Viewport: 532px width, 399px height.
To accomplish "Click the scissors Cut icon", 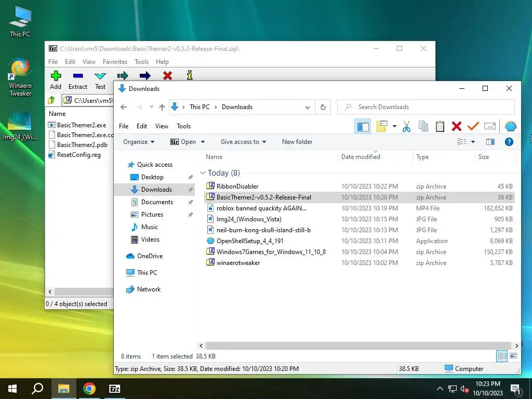I will (x=406, y=126).
